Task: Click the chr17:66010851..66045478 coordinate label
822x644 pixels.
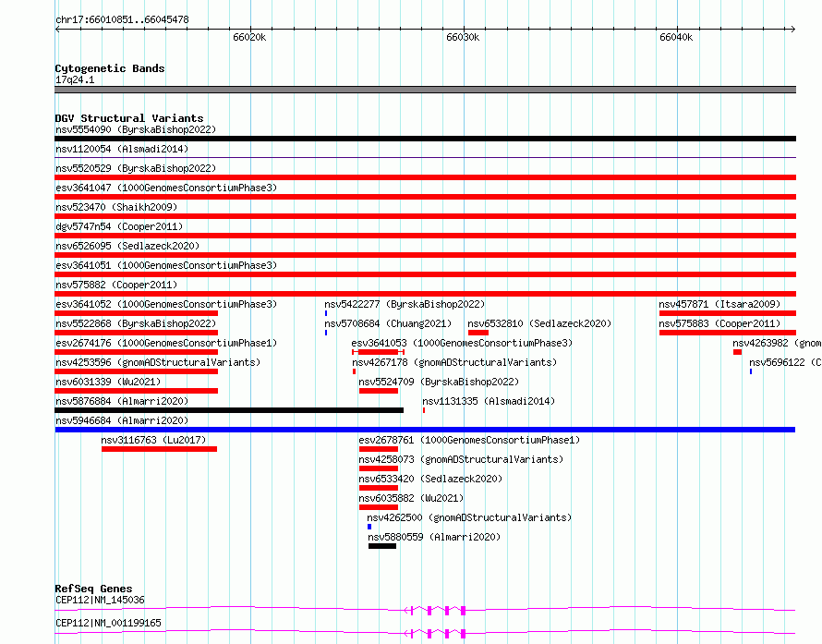Action: pos(122,20)
